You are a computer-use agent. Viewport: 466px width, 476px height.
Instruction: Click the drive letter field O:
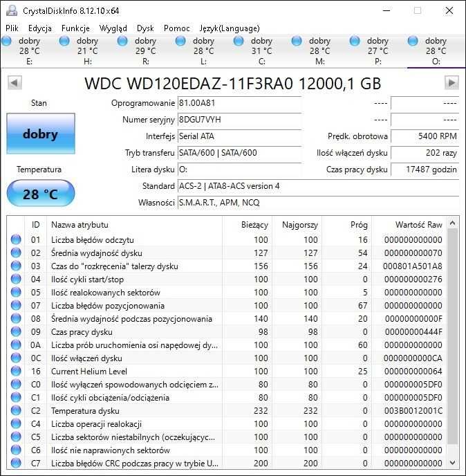[239, 170]
